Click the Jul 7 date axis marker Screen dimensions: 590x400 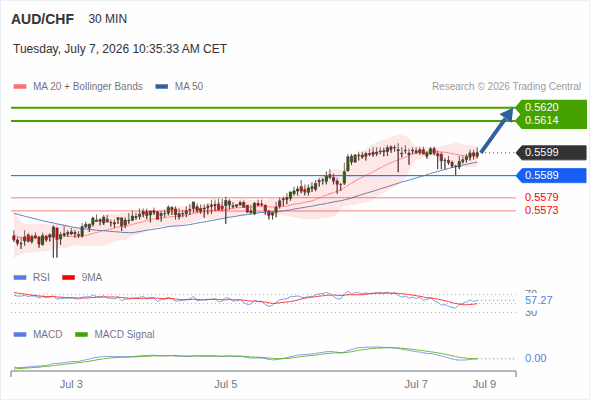click(416, 384)
